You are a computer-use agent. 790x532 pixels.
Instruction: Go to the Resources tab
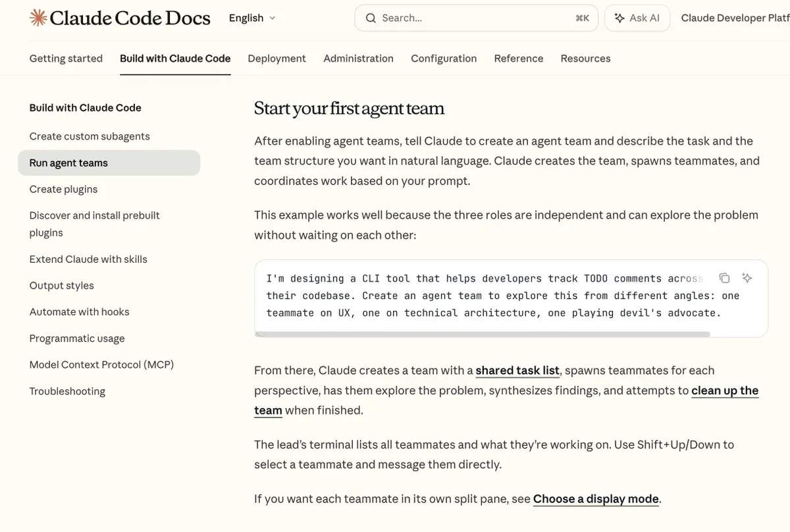pos(585,59)
